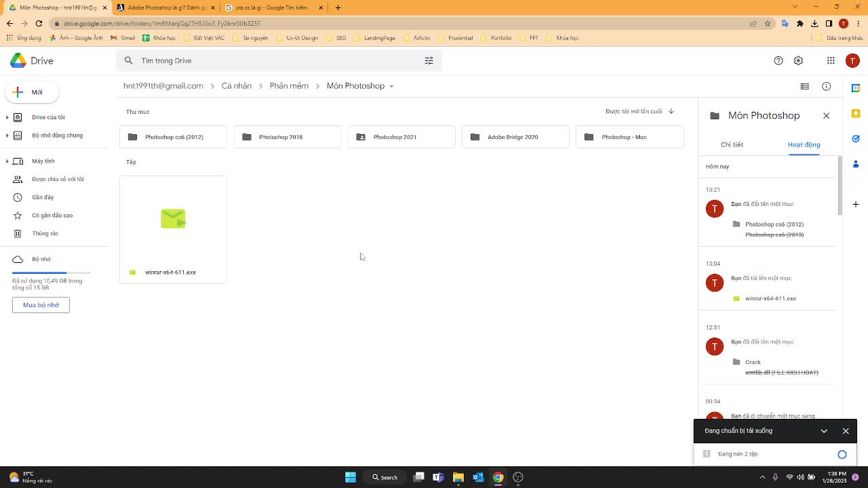The height and width of the screenshot is (488, 868).
Task: Switch to list layout view
Action: coord(805,86)
